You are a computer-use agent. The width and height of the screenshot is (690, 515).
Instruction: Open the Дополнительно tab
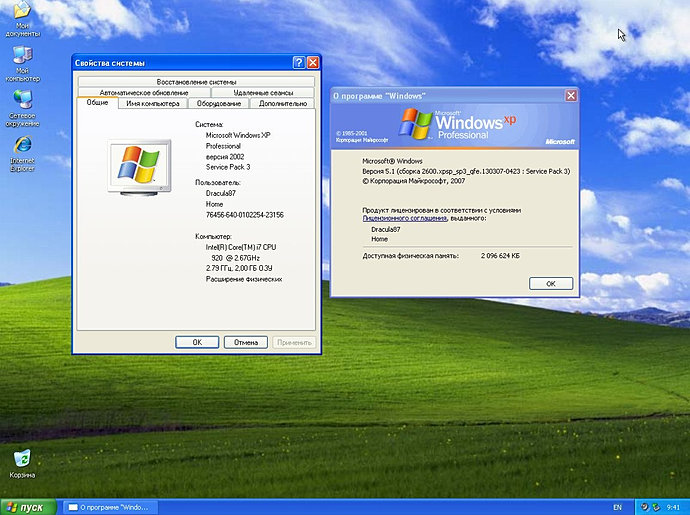pyautogui.click(x=283, y=103)
